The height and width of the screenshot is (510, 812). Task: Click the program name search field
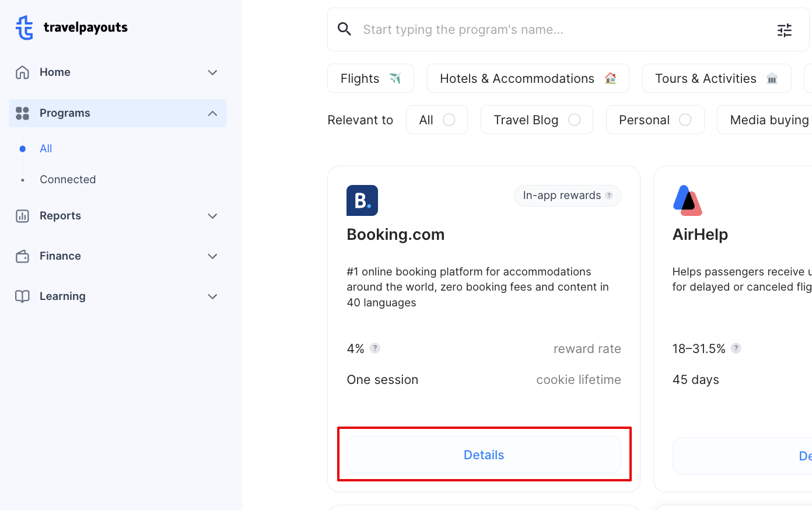point(568,30)
